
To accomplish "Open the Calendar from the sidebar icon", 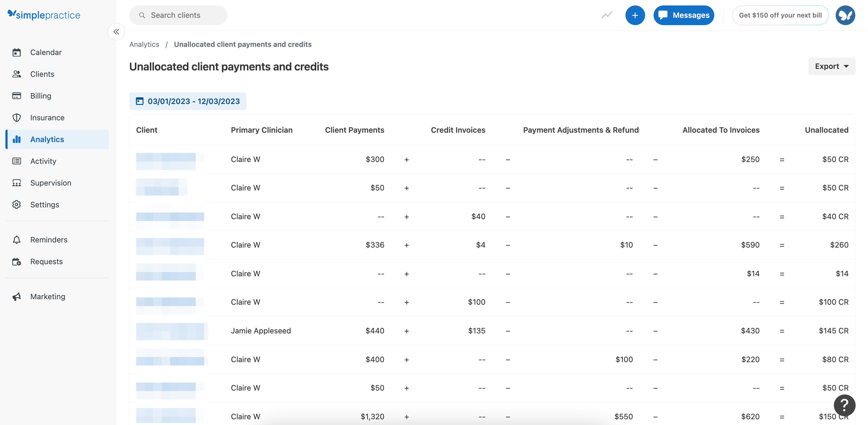I will pos(17,52).
